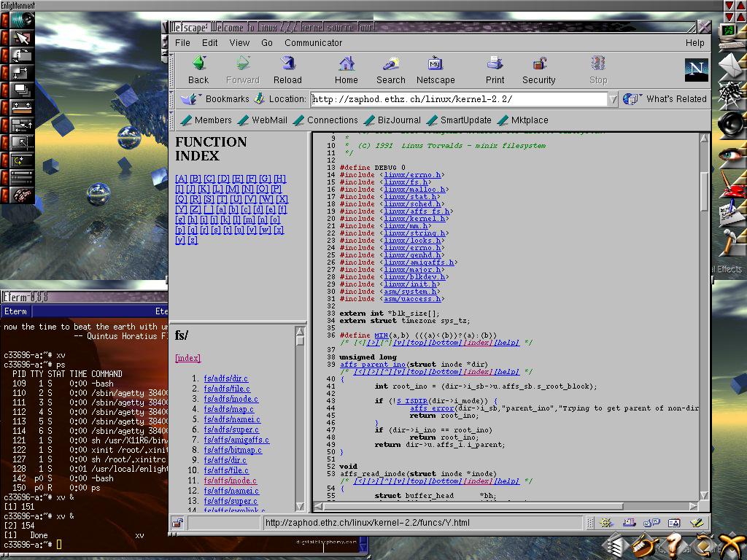Click the mouse pointer Enlightenment panel icon

tap(21, 38)
